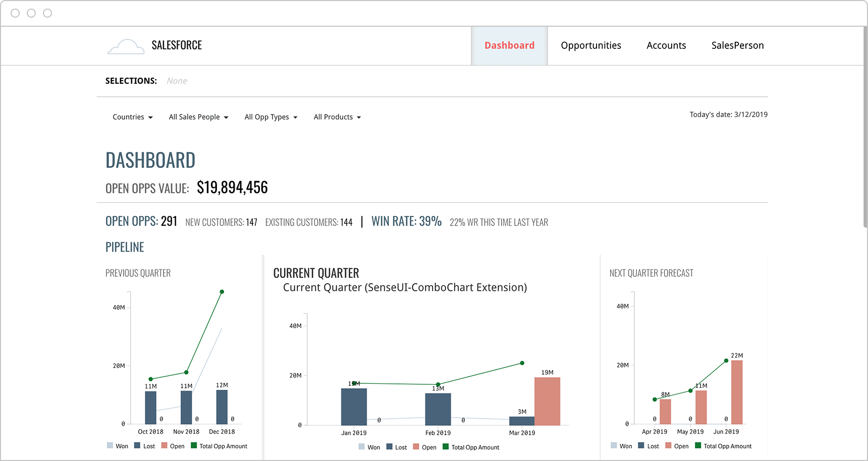The image size is (868, 461).
Task: Click the Dec 2018 Total Opp Amount point
Action: (x=222, y=292)
